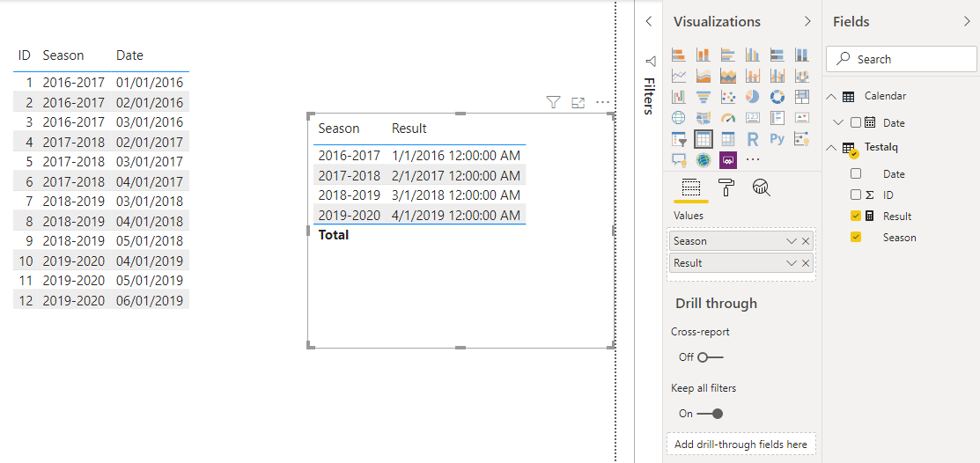Switch to the Analytics magnifier tab
Viewport: 980px width, 463px height.
[762, 187]
